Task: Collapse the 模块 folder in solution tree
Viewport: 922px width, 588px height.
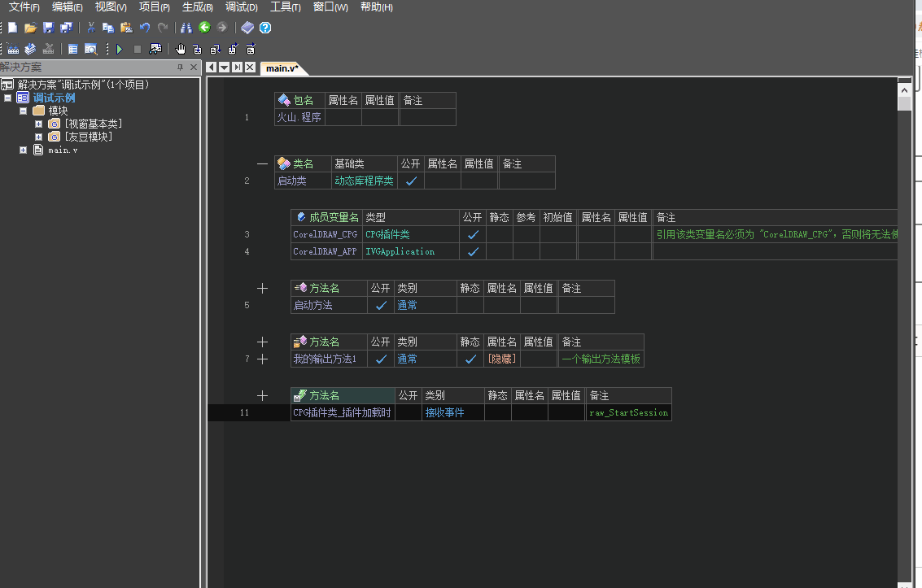Action: [x=24, y=111]
